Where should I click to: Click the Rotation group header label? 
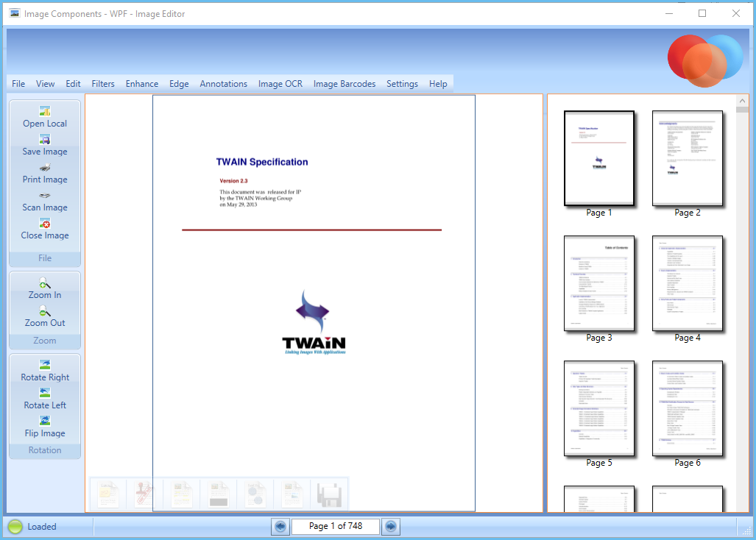coord(45,450)
